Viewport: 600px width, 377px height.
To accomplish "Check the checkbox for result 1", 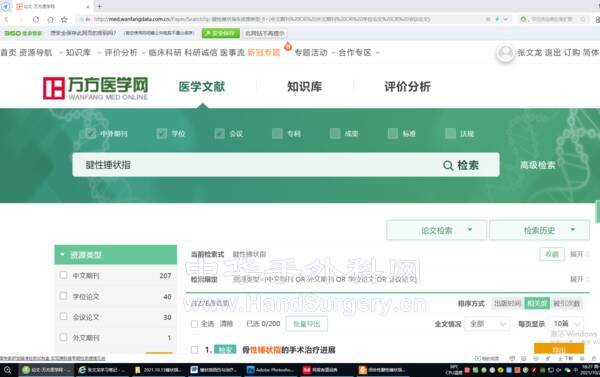I will pos(194,349).
